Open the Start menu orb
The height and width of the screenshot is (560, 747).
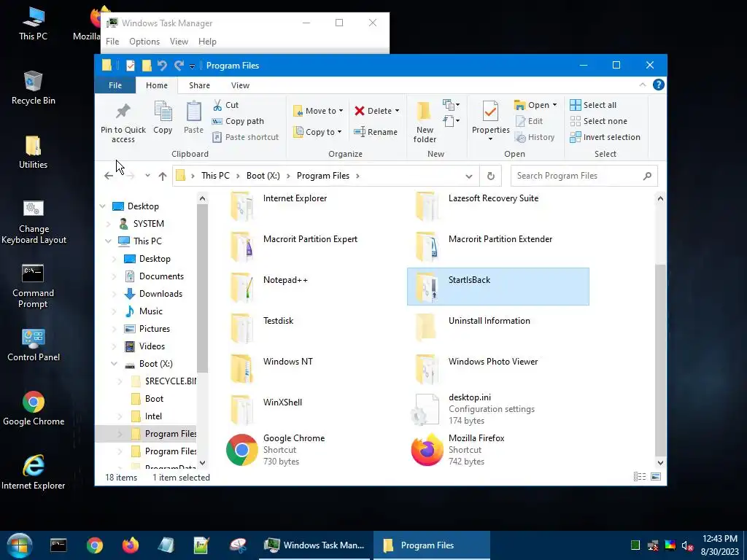click(x=20, y=545)
